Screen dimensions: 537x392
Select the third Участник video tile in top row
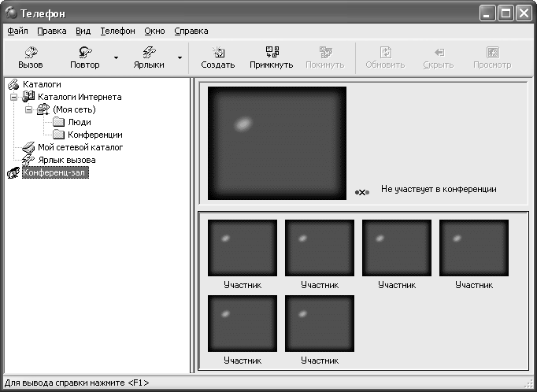click(397, 248)
